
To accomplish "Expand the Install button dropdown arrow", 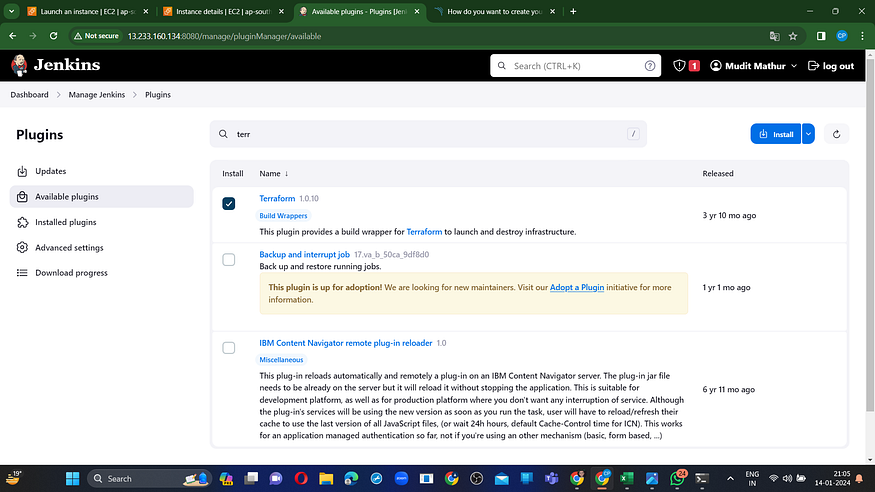I will pos(808,134).
